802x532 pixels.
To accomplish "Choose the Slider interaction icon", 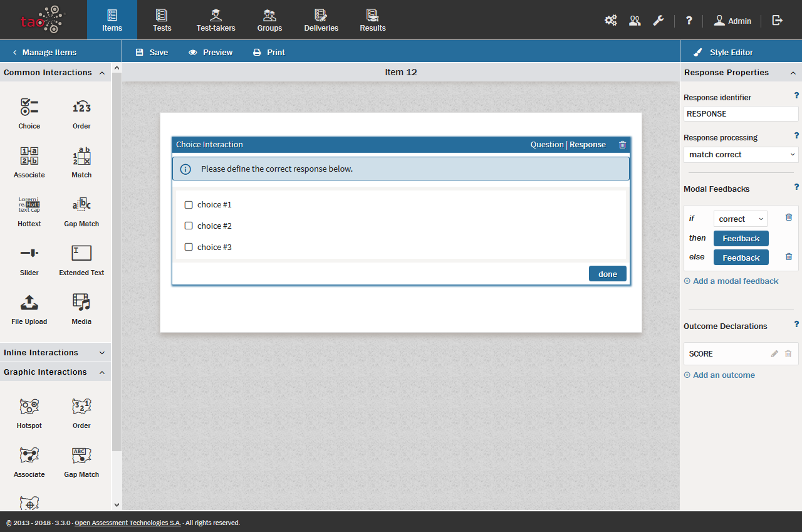I will [29, 254].
